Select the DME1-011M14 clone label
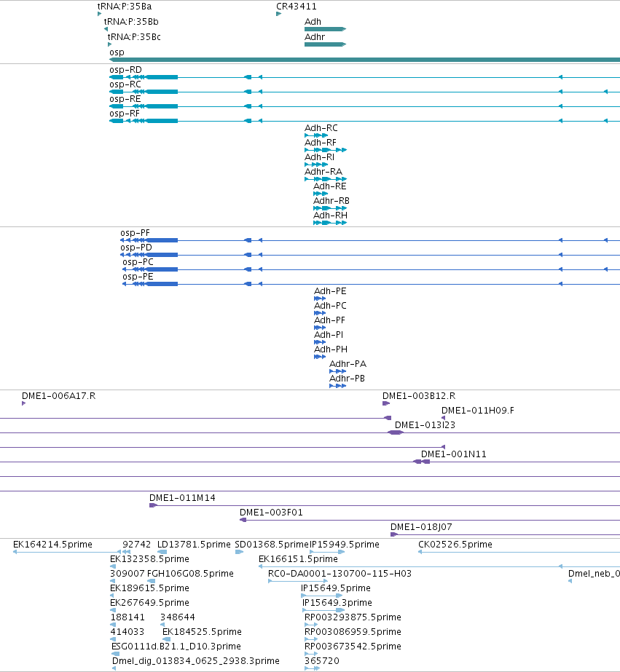Viewport: 620px width, 672px height. tap(182, 498)
